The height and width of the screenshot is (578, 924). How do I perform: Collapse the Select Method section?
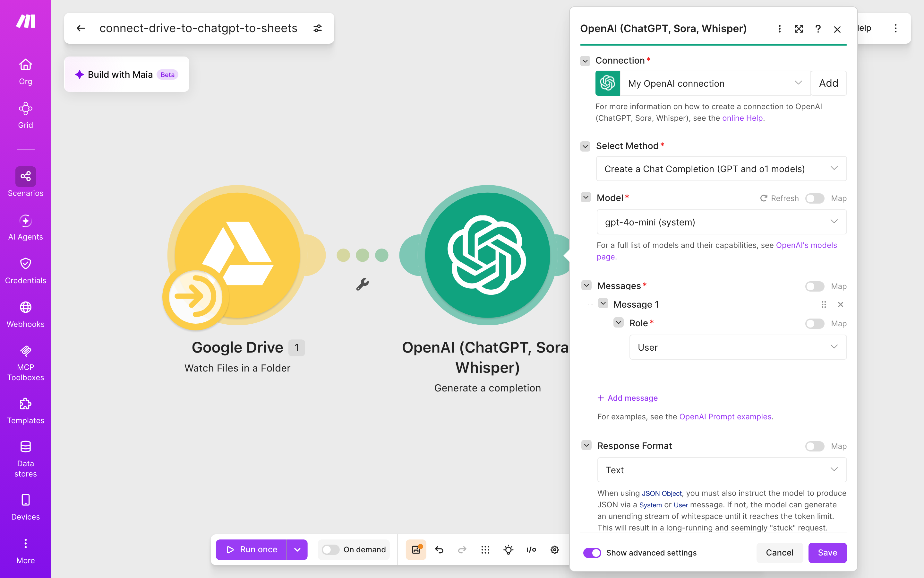(x=585, y=146)
